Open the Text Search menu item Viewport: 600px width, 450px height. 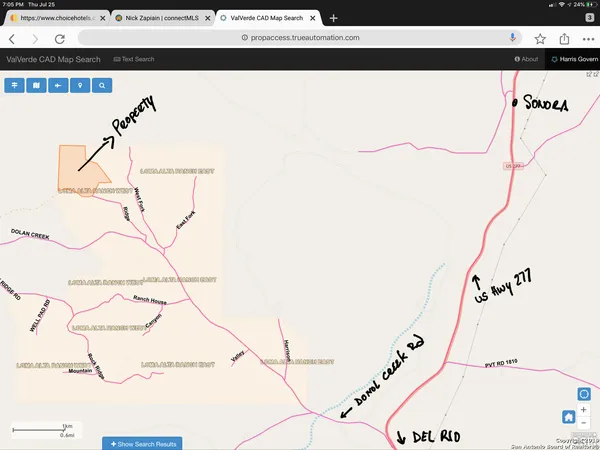(135, 60)
